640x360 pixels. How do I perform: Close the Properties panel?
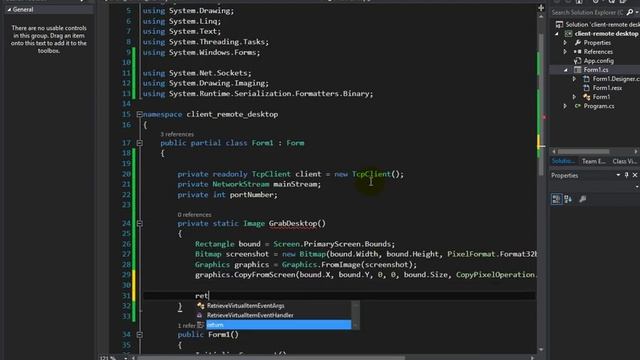click(635, 175)
